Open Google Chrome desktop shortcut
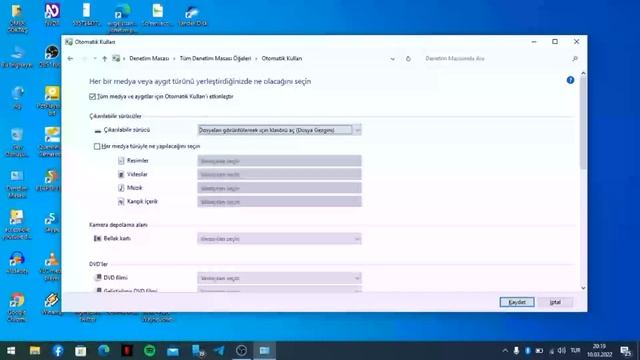 coord(17,307)
